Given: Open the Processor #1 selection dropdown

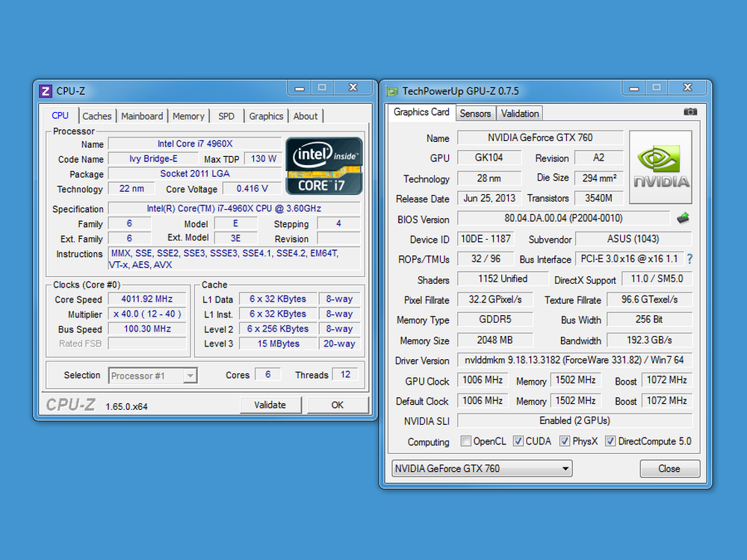Looking at the screenshot, I should pos(153,376).
